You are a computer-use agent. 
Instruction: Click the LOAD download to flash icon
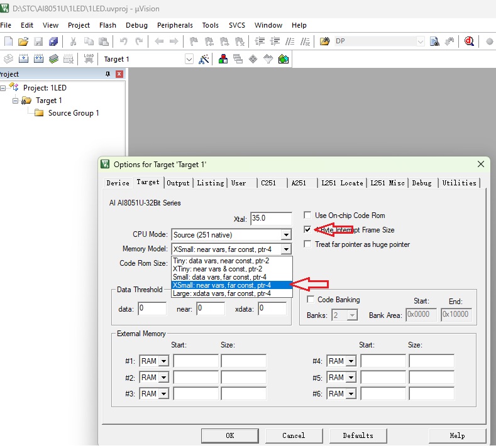point(89,59)
